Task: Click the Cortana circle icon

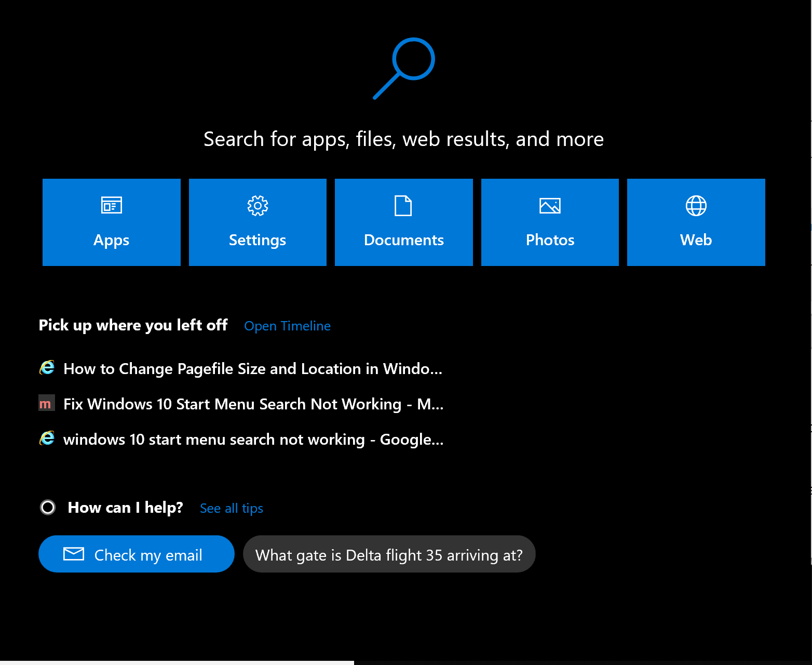Action: point(48,507)
